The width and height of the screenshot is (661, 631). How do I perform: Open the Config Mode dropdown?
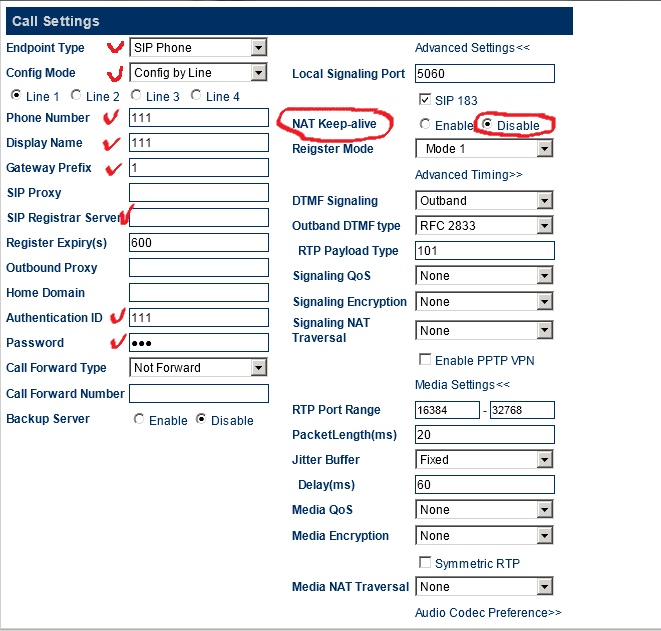click(x=198, y=72)
